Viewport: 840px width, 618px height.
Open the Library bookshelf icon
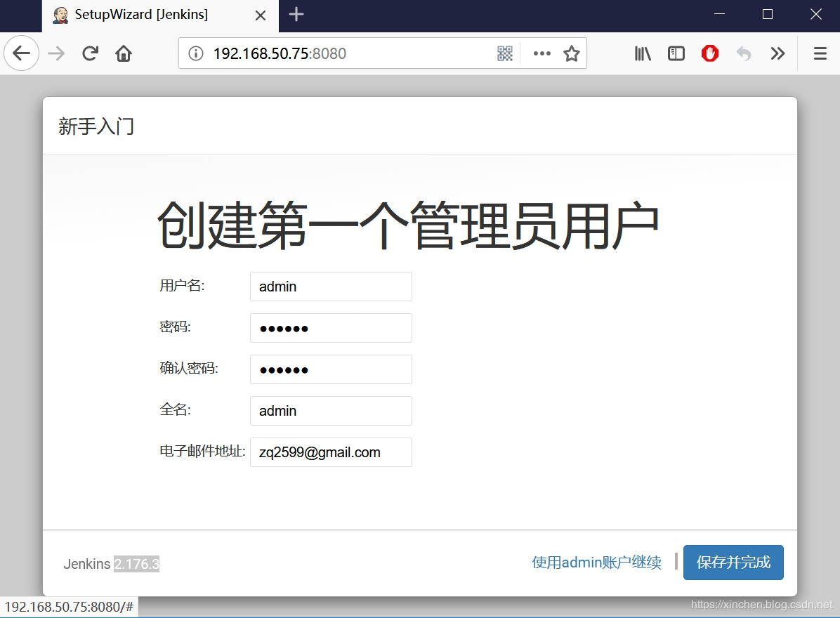642,53
